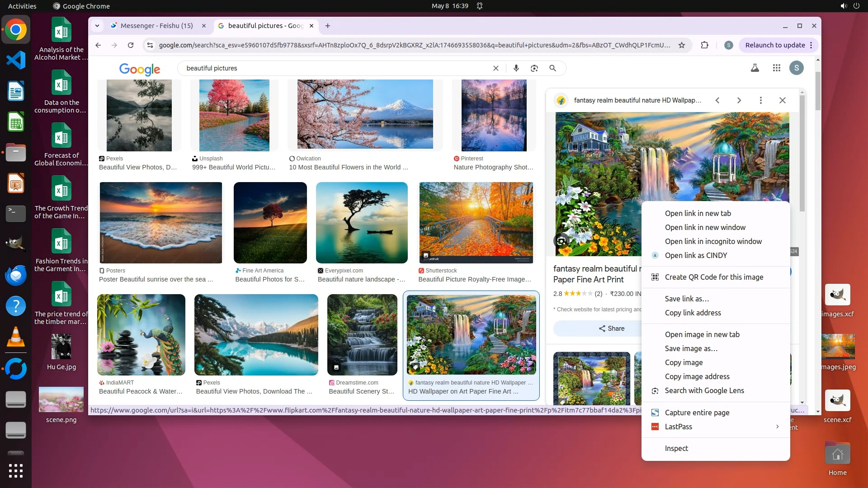Choose Copy image address menu entry

(x=697, y=376)
